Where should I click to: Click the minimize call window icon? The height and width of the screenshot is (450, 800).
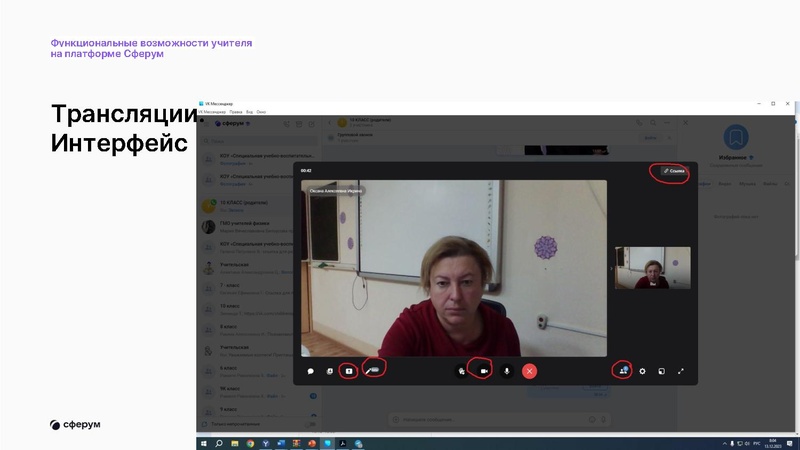(661, 371)
